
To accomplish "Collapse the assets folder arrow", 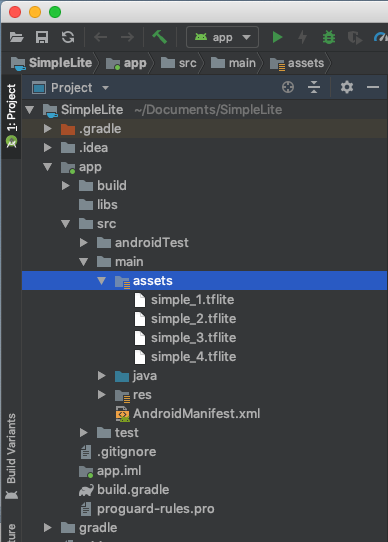I will pyautogui.click(x=101, y=281).
